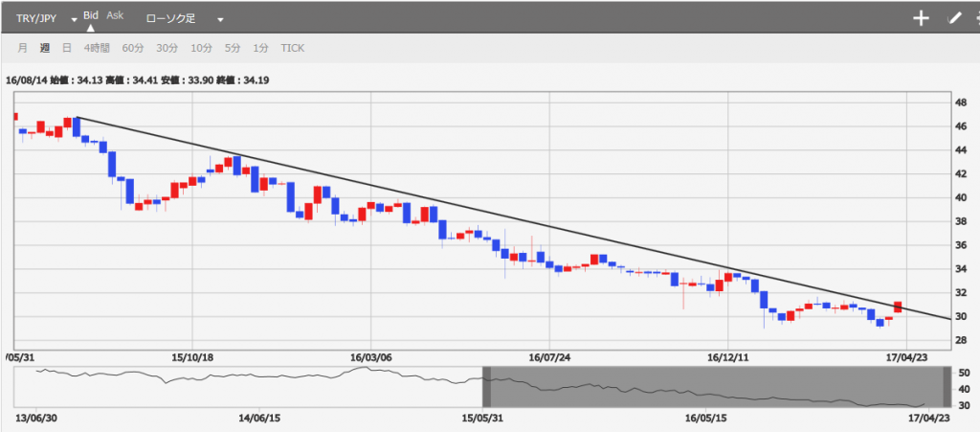This screenshot has width=980, height=432.
Task: Click the left handle of range navigator
Action: 486,388
